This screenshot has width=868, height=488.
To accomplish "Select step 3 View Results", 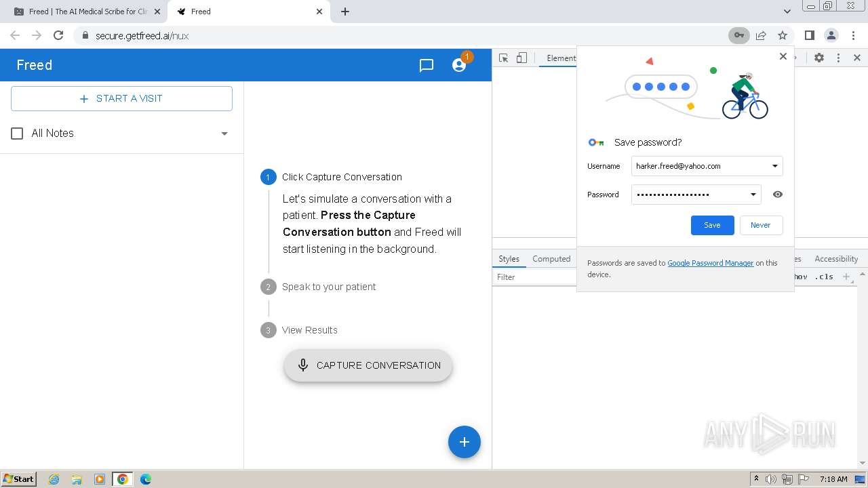I will (299, 330).
